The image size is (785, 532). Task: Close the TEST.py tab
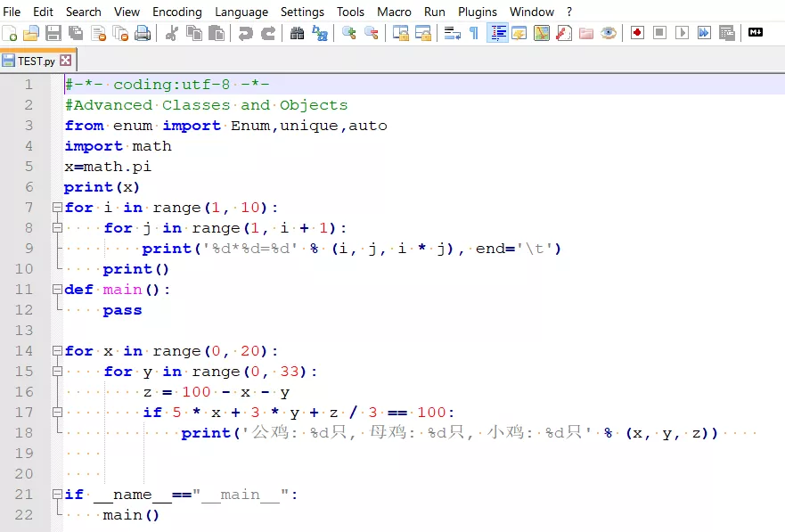click(x=66, y=61)
